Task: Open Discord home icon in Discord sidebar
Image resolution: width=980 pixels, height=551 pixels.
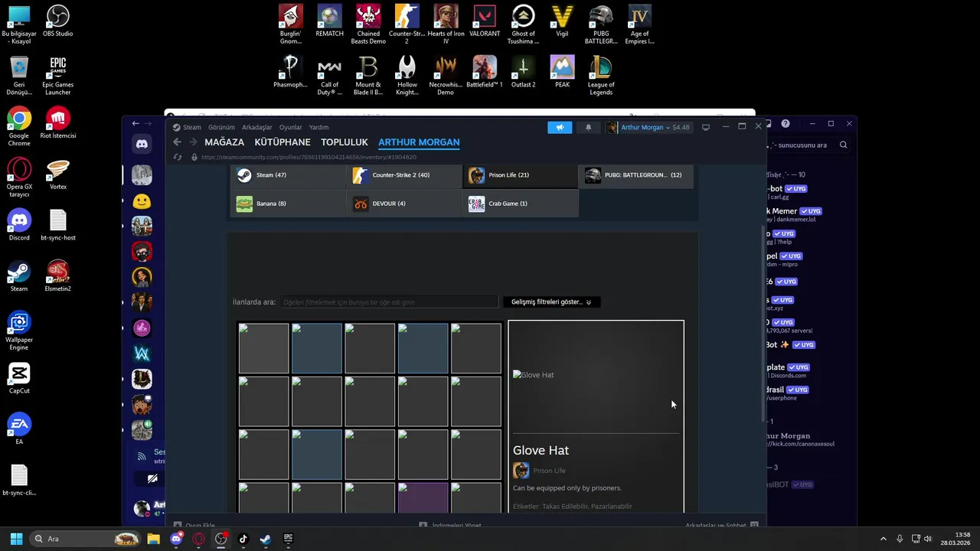Action: [142, 144]
